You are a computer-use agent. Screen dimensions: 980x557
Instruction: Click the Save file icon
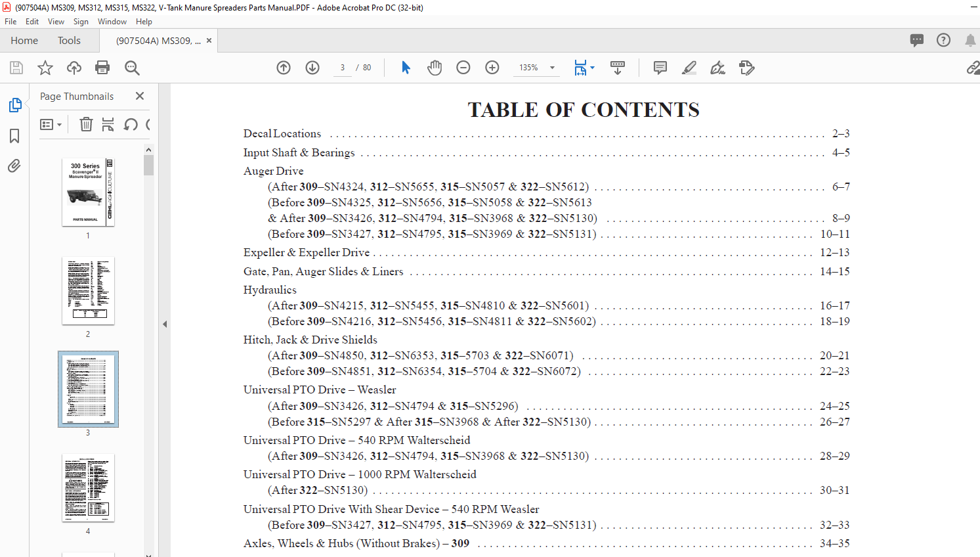(16, 68)
